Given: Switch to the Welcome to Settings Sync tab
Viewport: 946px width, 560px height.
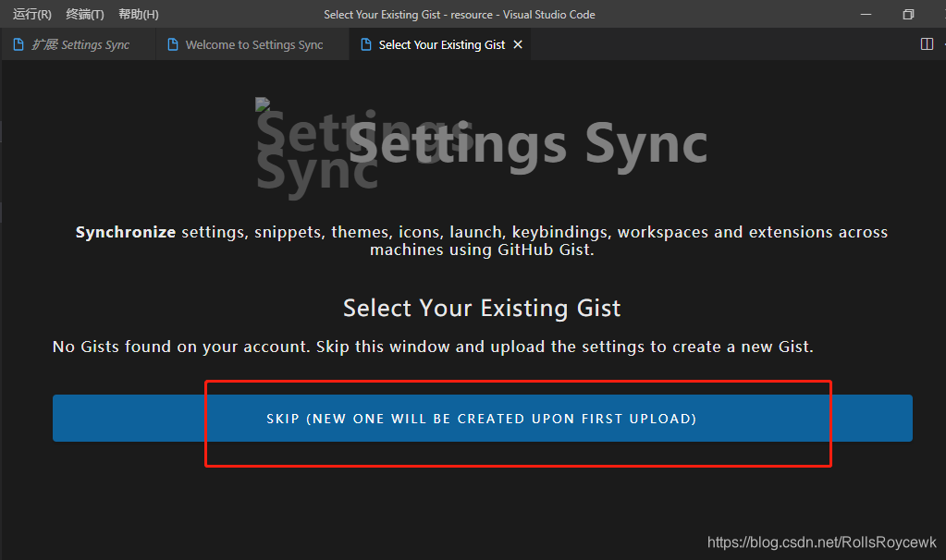Looking at the screenshot, I should [252, 44].
